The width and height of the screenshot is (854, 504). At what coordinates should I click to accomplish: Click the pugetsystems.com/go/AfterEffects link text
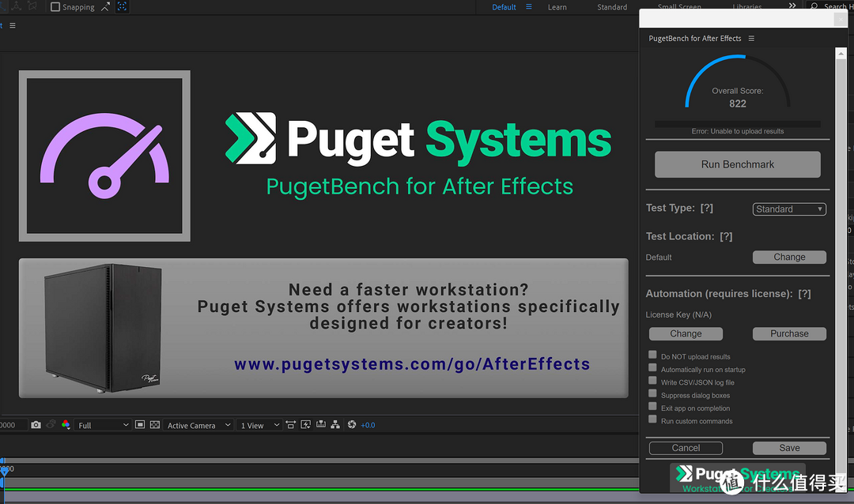[x=412, y=363]
